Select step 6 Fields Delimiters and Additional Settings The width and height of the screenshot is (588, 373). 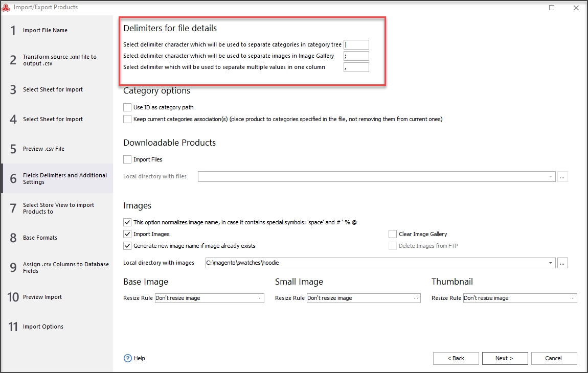[57, 178]
